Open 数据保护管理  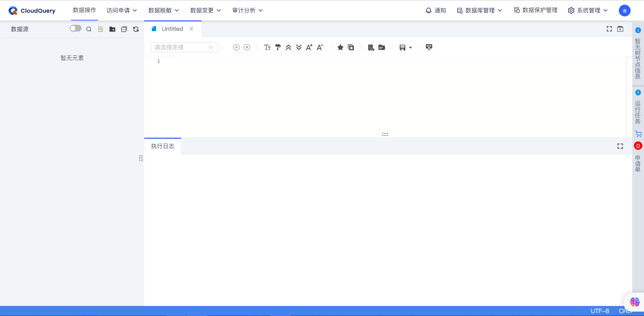pyautogui.click(x=536, y=10)
